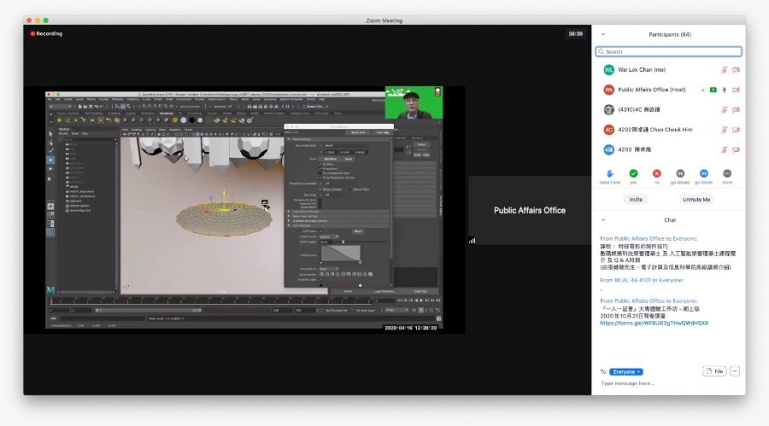Click Public Affairs Office recording indicator icon

click(x=703, y=90)
